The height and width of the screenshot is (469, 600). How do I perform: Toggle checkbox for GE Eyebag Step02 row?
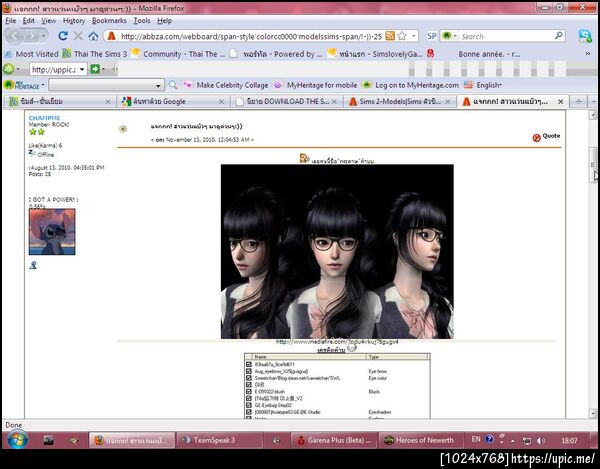249,405
